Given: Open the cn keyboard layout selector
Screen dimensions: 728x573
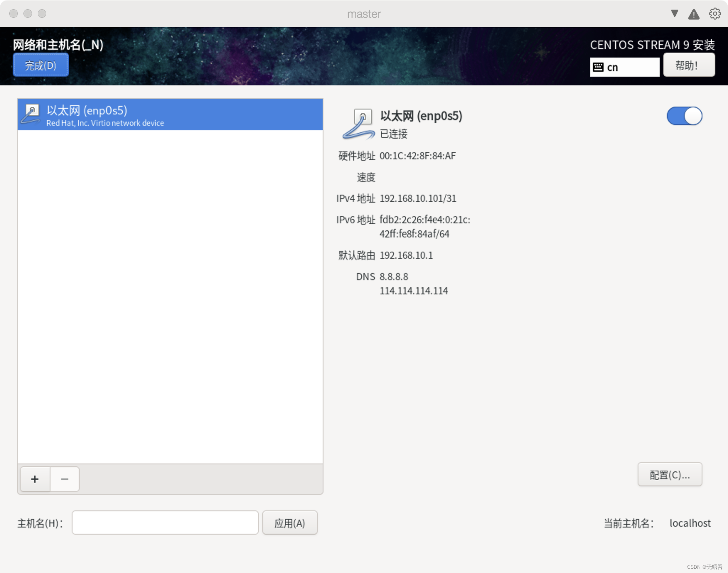Looking at the screenshot, I should click(625, 67).
